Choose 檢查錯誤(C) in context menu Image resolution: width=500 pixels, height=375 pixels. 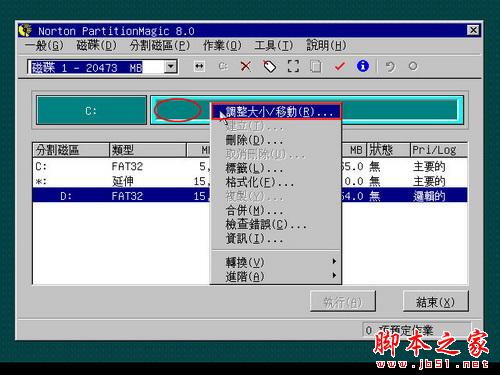click(276, 224)
